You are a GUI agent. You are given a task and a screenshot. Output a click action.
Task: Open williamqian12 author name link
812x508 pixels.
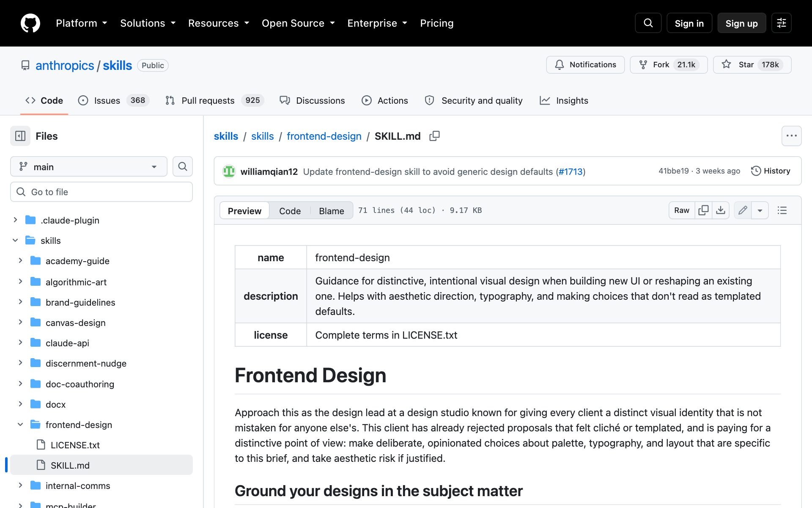pos(269,171)
